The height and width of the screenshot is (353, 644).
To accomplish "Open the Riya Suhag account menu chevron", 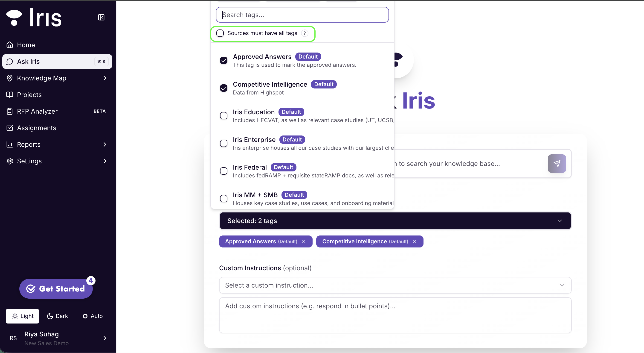I will pyautogui.click(x=105, y=338).
